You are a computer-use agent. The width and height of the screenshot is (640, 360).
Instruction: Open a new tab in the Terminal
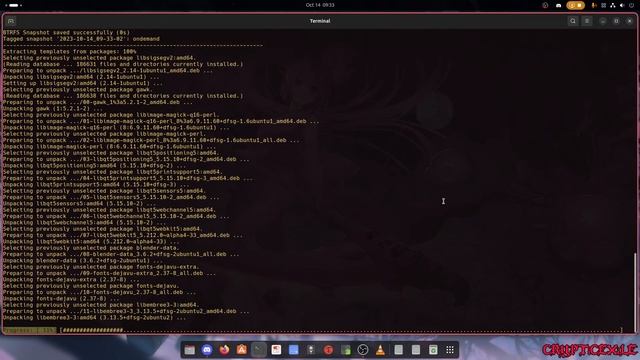point(11,21)
